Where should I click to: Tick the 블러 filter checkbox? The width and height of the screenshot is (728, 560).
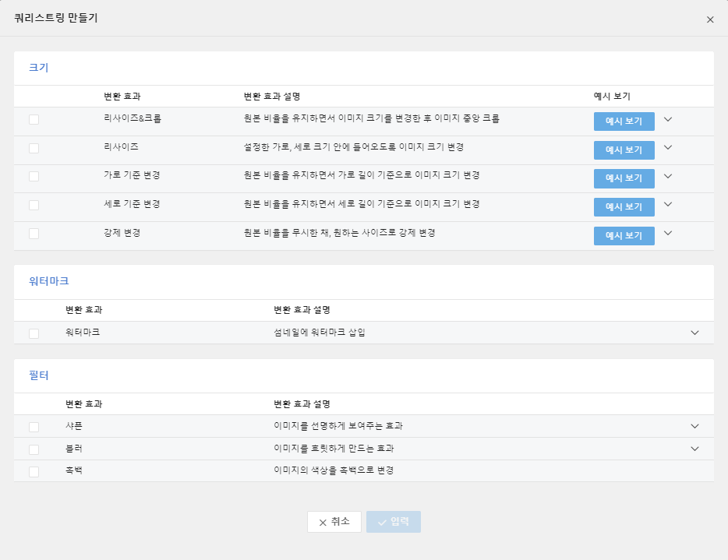[34, 449]
